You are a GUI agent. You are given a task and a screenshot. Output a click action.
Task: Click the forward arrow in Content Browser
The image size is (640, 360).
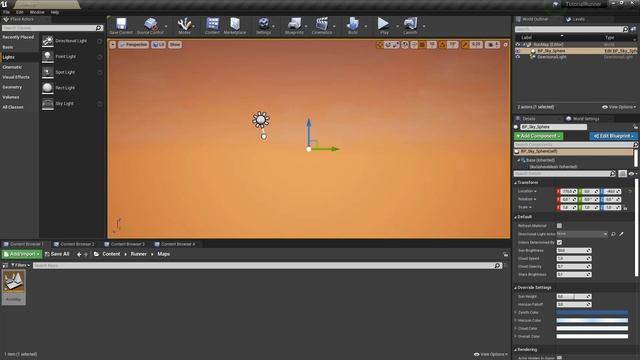pos(86,254)
